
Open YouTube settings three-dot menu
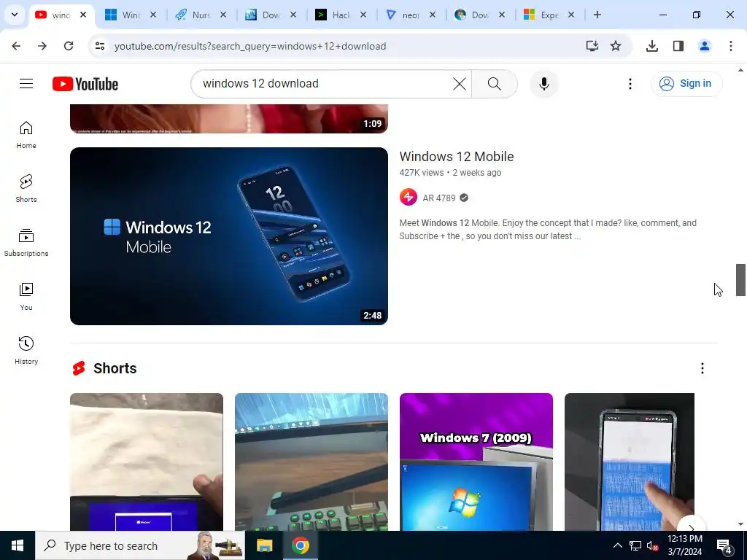(630, 84)
